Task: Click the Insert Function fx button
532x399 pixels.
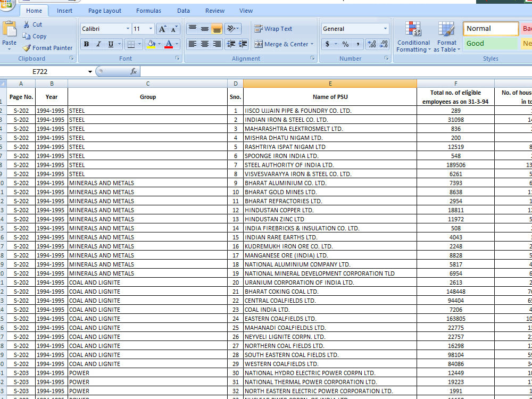Action: (x=134, y=72)
